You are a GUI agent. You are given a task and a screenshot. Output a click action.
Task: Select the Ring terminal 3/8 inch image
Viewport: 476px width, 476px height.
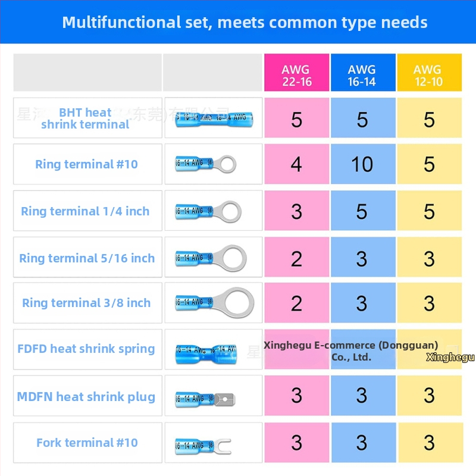point(213,303)
